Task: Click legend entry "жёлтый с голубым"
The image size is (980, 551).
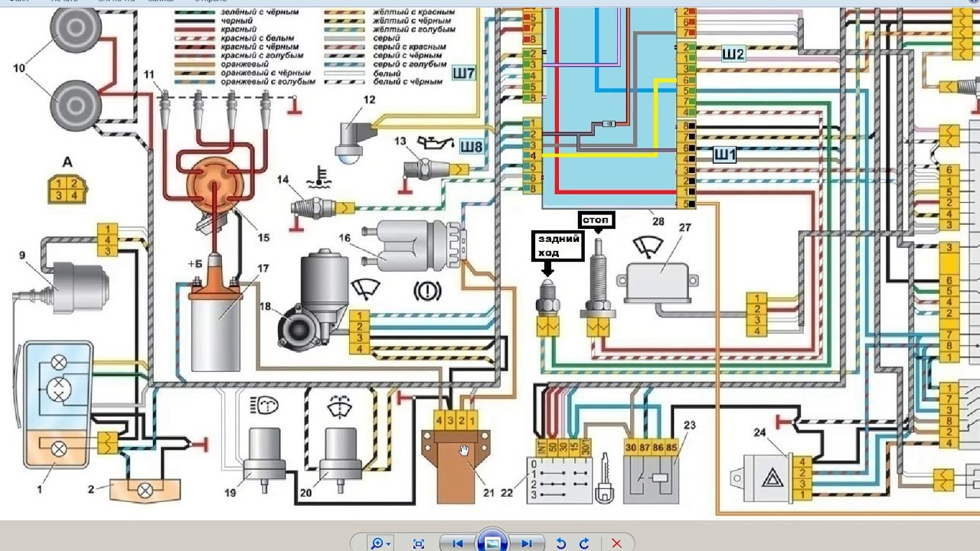Action: (x=413, y=30)
